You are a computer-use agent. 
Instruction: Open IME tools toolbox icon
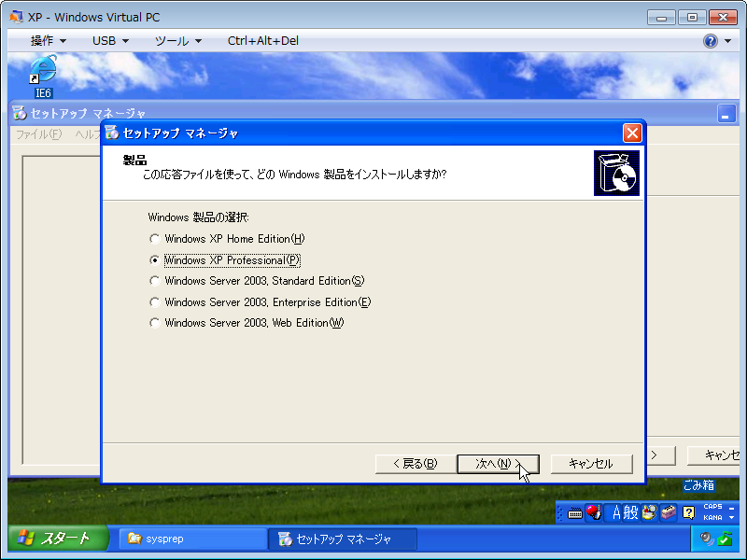[x=669, y=512]
